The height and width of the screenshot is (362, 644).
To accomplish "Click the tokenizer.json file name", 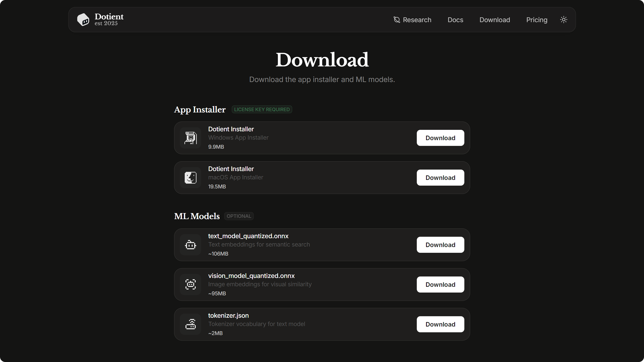I will pyautogui.click(x=228, y=315).
